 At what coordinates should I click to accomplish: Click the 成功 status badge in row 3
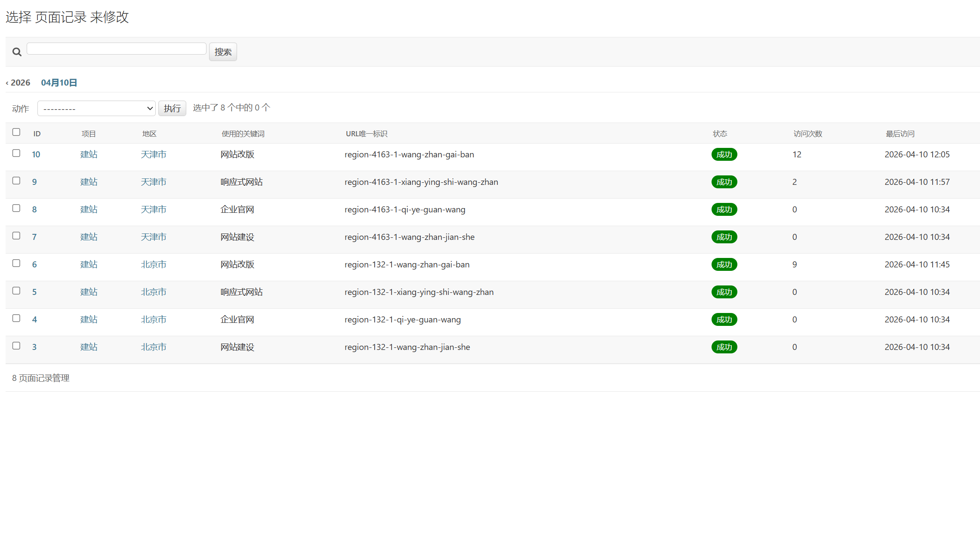coord(724,347)
